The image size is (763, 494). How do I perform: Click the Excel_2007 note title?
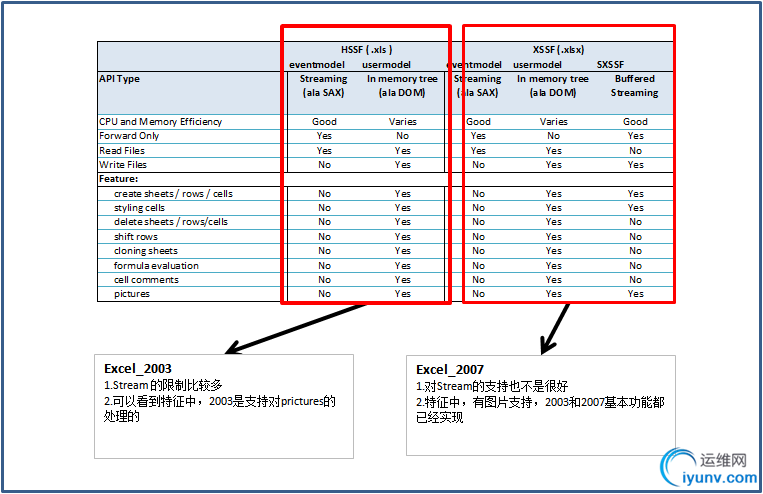click(450, 370)
